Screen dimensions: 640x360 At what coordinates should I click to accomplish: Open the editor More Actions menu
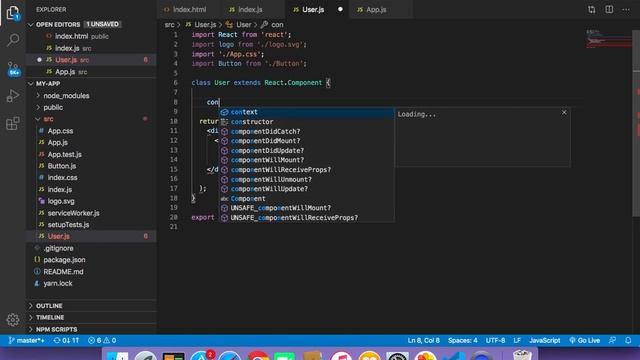(626, 9)
